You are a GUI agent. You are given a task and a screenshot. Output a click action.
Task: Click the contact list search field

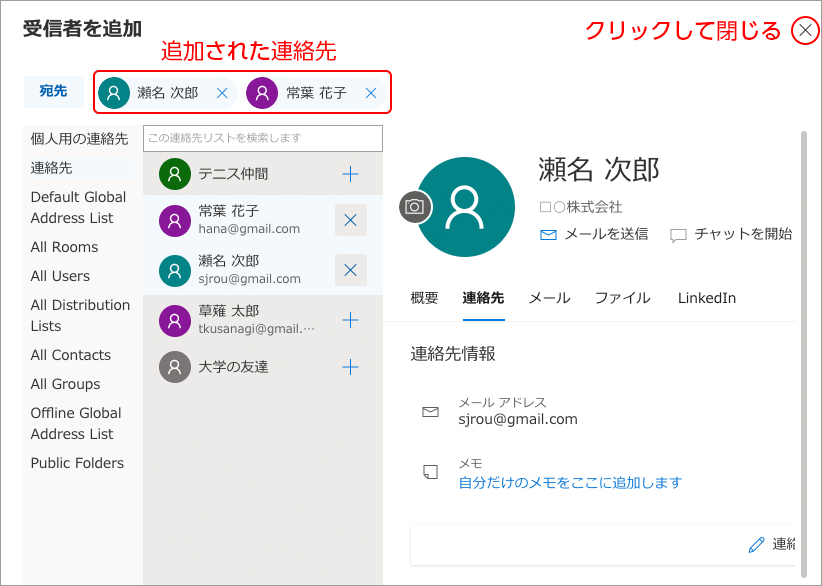point(263,138)
